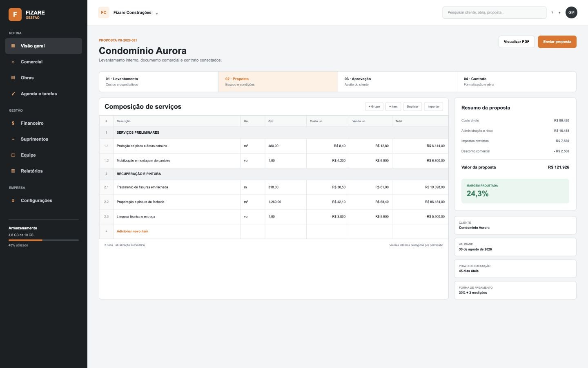Image resolution: width=588 pixels, height=368 pixels.
Task: Go to the Obras section
Action: (x=44, y=78)
